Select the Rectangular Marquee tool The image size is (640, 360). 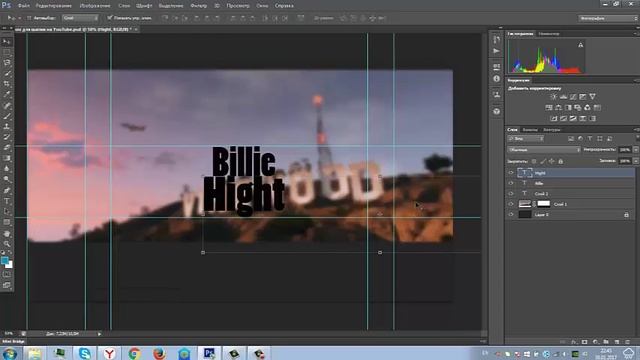(7, 52)
